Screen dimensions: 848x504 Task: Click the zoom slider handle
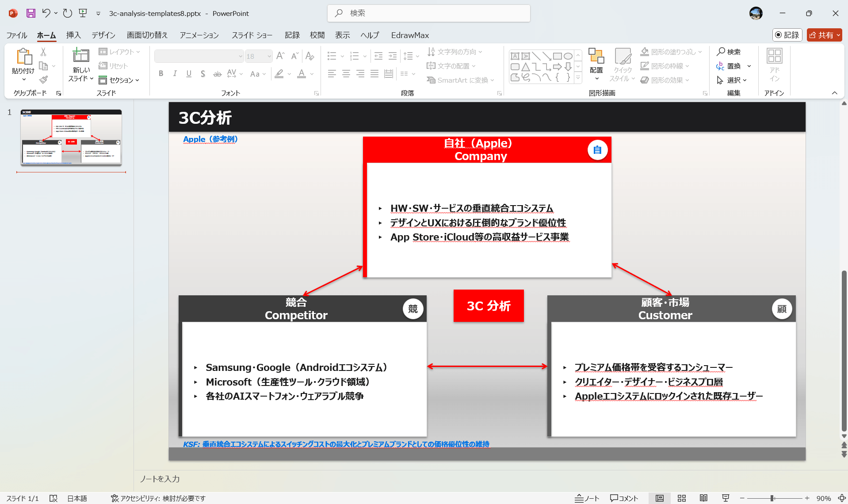click(772, 498)
